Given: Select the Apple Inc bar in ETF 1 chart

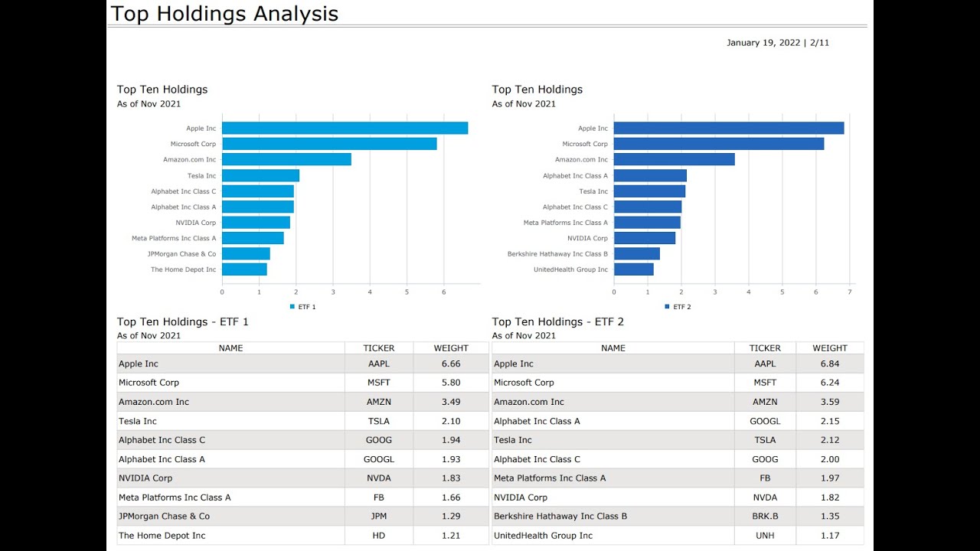Looking at the screenshot, I should [x=345, y=129].
